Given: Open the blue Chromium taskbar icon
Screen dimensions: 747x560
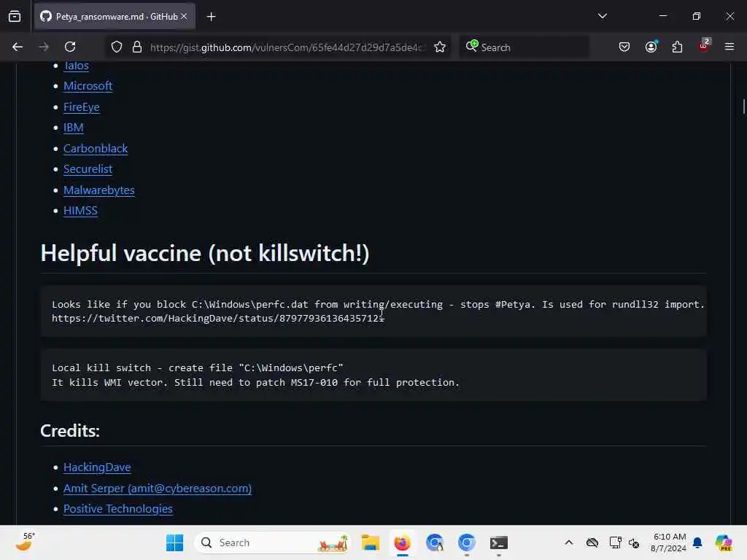Looking at the screenshot, I should [467, 542].
